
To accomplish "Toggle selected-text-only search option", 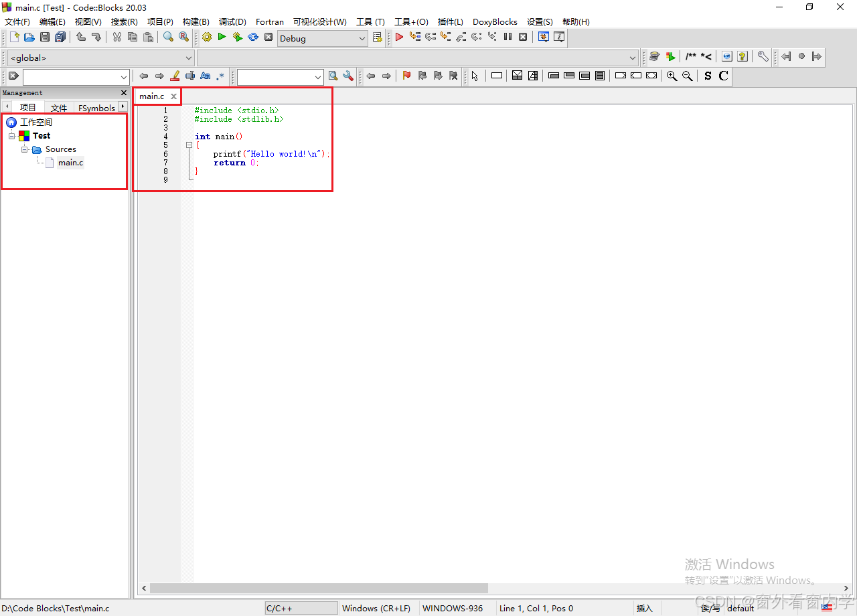I will click(x=190, y=76).
